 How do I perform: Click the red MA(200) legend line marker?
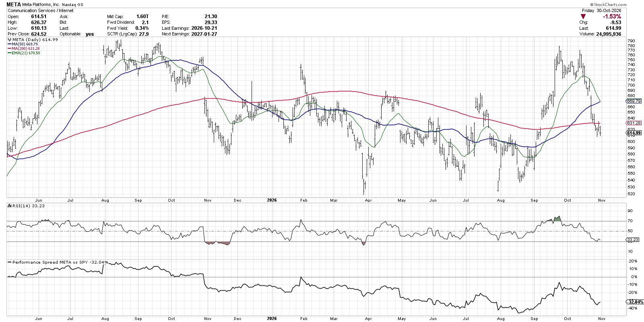10,48
